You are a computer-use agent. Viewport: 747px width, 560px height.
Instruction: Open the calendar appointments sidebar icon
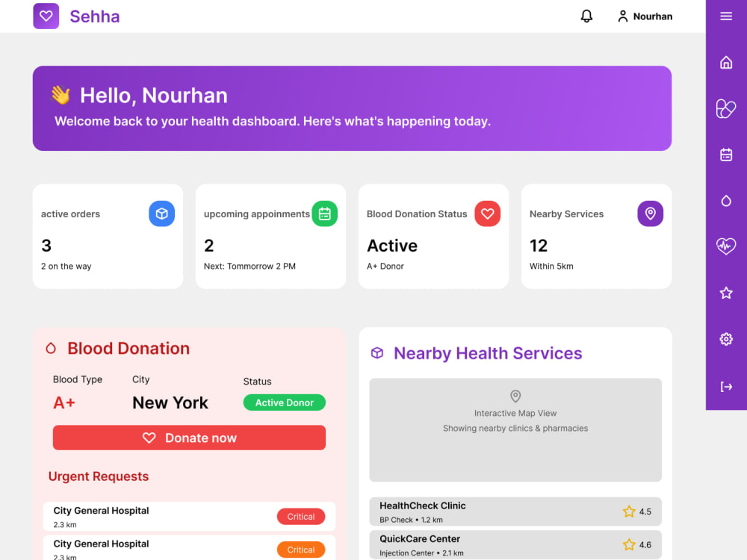[725, 155]
